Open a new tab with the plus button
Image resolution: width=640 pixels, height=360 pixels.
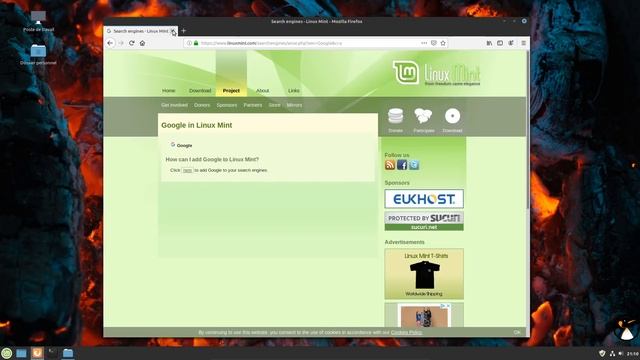coord(184,31)
